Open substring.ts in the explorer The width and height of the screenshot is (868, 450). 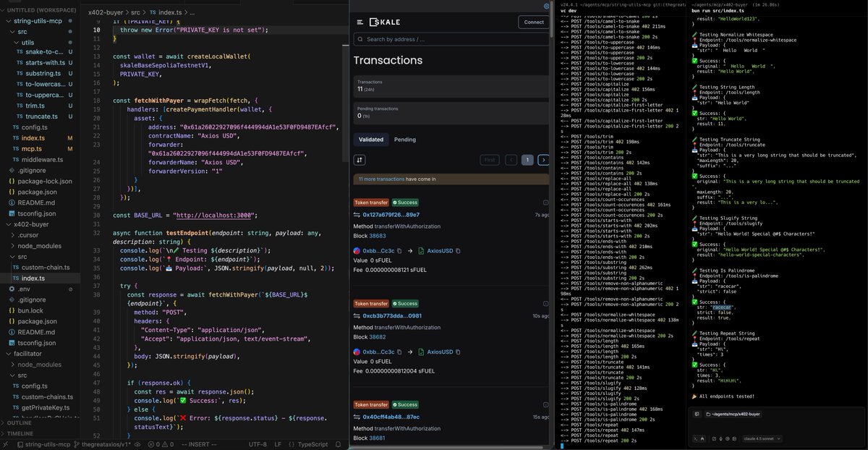tap(43, 74)
